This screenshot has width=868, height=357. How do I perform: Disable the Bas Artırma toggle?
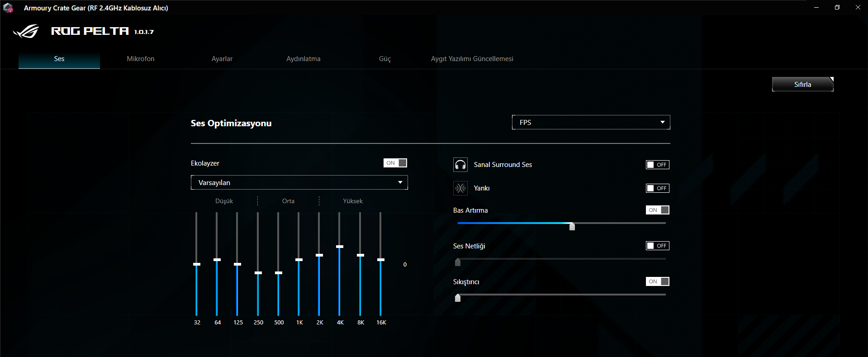pyautogui.click(x=658, y=210)
